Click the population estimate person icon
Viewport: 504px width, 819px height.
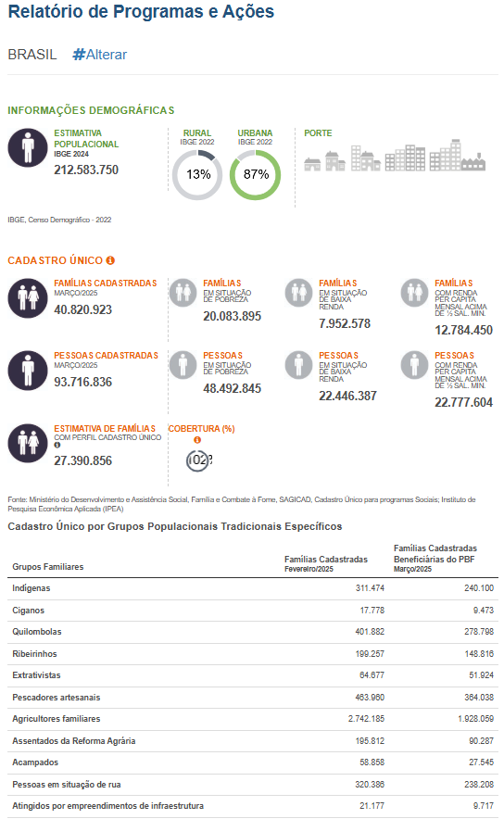click(28, 148)
